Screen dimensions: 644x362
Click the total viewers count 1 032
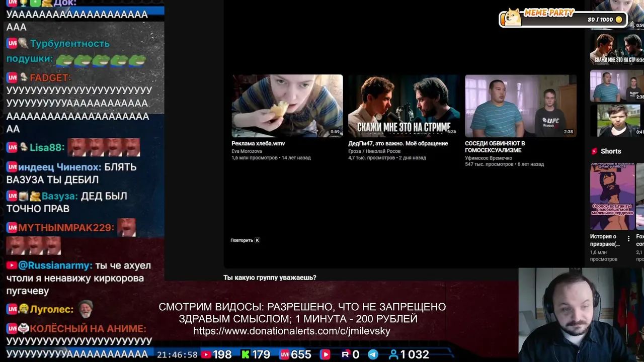pyautogui.click(x=415, y=355)
